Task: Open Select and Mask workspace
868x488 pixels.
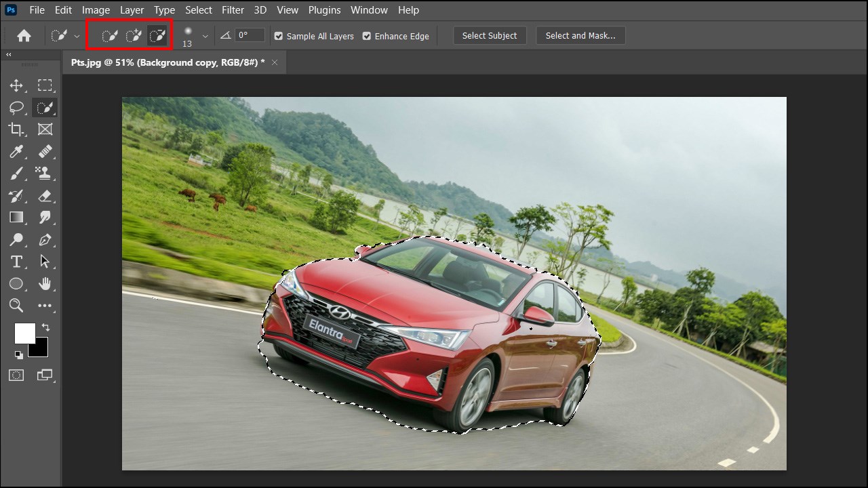Action: coord(580,35)
